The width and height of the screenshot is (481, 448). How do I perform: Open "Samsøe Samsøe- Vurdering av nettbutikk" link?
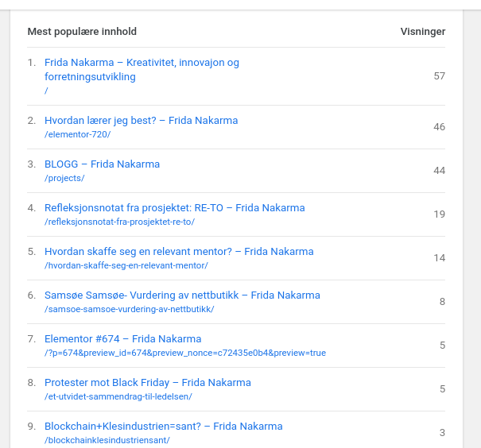point(182,295)
